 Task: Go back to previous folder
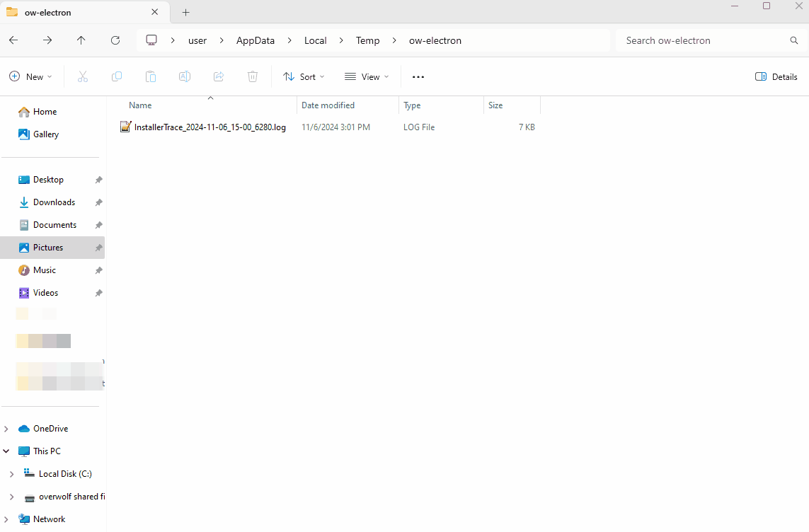[13, 40]
